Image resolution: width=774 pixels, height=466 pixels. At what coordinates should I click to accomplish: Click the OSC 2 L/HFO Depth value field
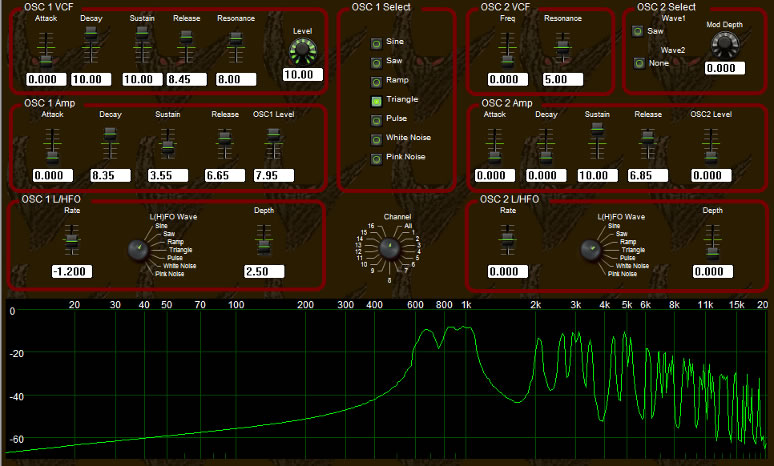[x=713, y=272]
